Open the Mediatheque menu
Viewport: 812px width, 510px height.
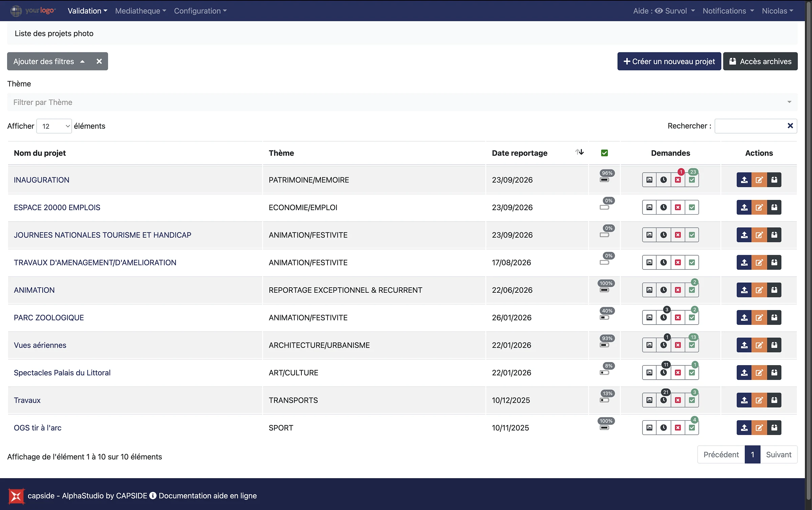(x=140, y=11)
